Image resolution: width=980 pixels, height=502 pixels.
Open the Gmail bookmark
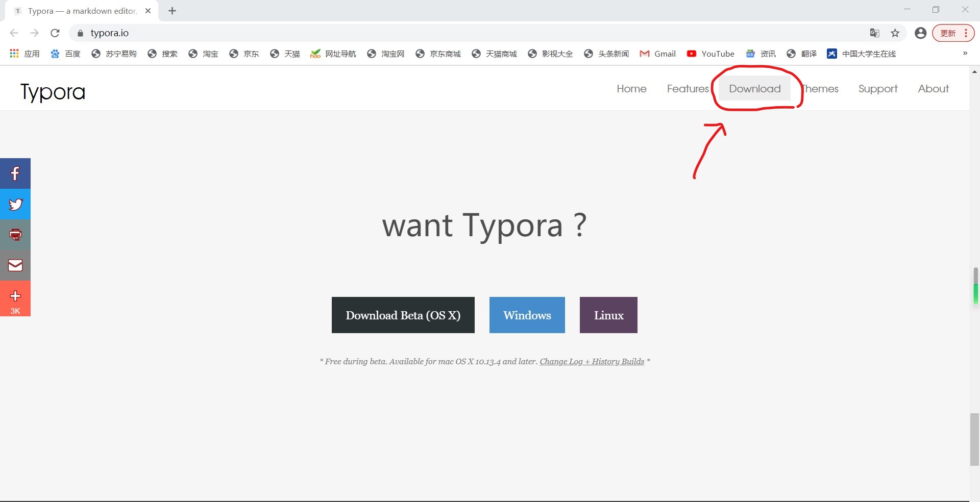(657, 54)
